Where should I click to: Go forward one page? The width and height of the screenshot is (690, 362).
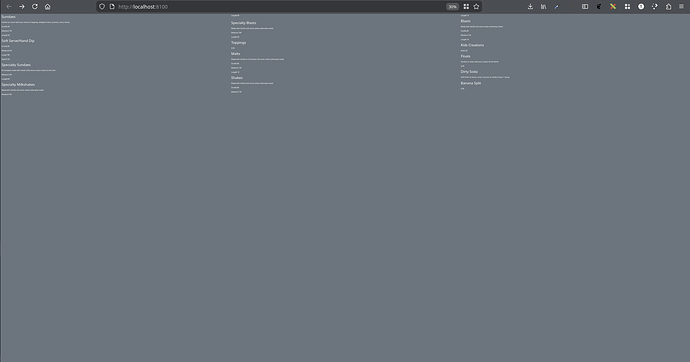tap(22, 7)
